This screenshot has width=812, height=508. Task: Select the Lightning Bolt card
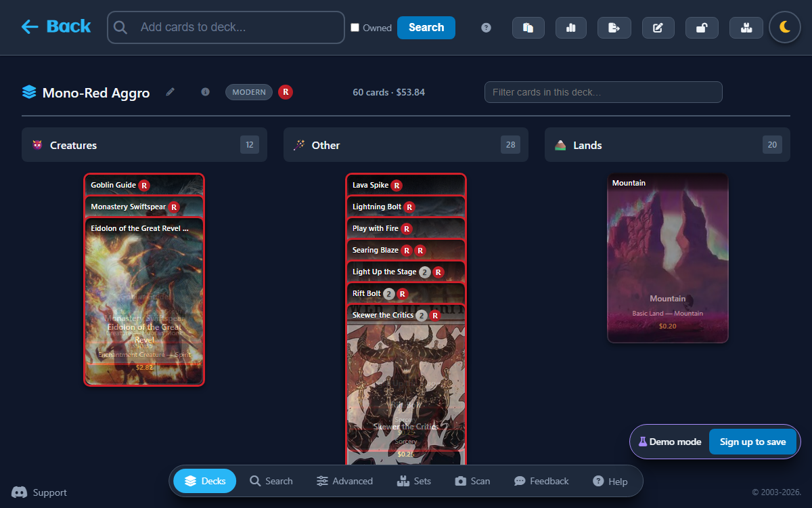click(x=406, y=207)
